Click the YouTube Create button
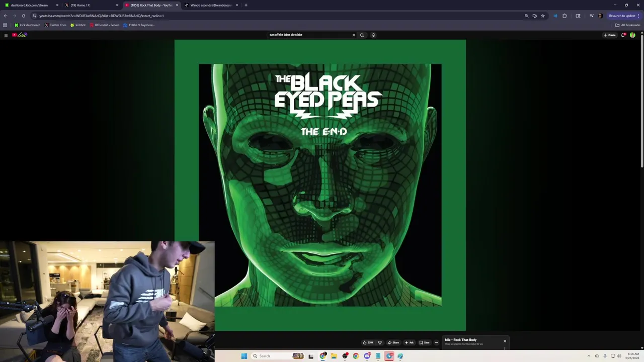This screenshot has width=644, height=362. (610, 35)
